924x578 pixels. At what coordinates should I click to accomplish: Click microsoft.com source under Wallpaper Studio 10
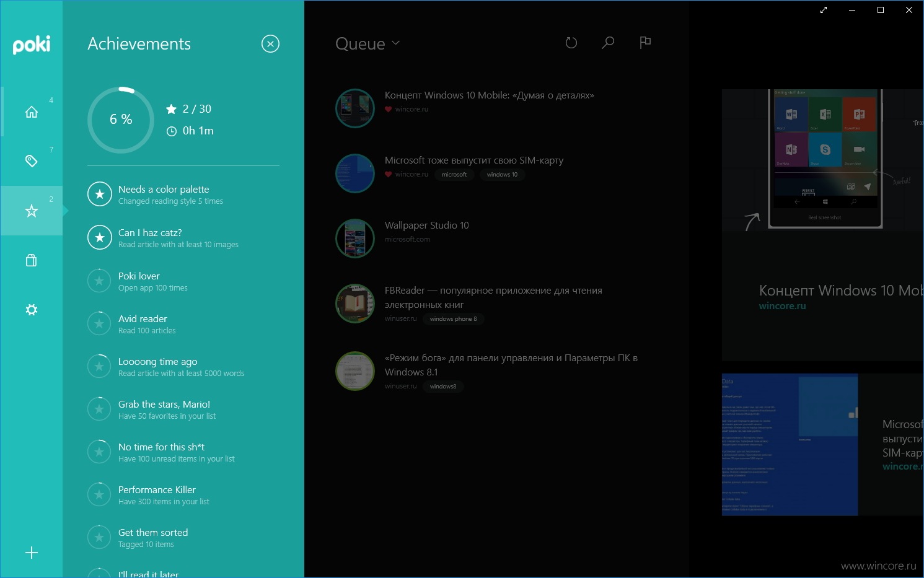pyautogui.click(x=407, y=239)
